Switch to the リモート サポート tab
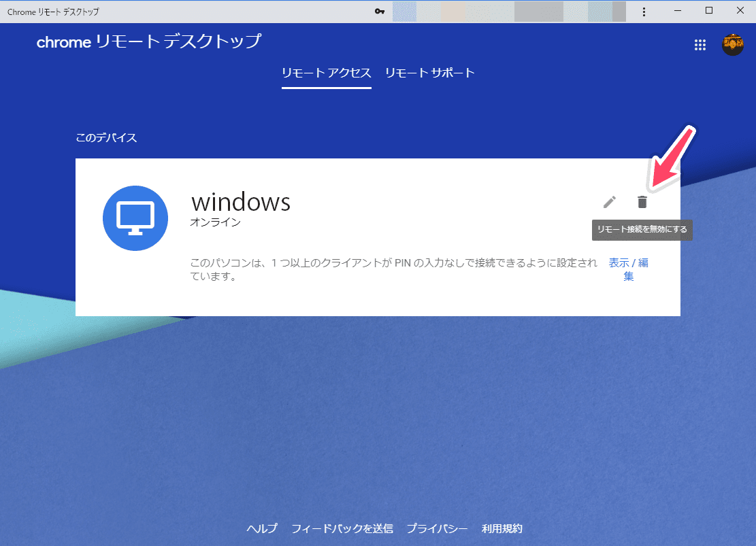Screen dimensions: 756x546 (429, 73)
